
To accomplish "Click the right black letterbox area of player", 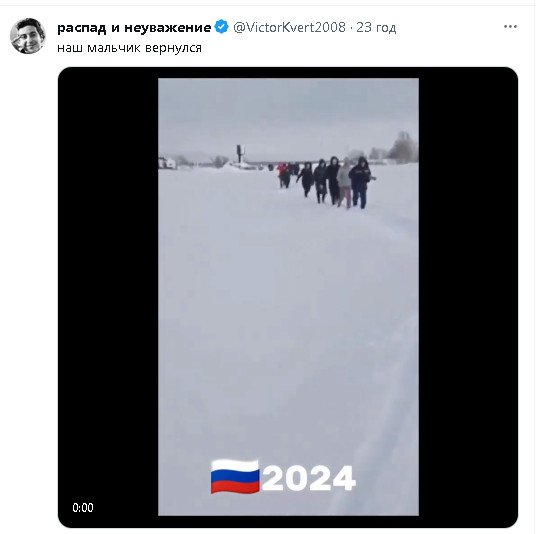I will pos(468,296).
